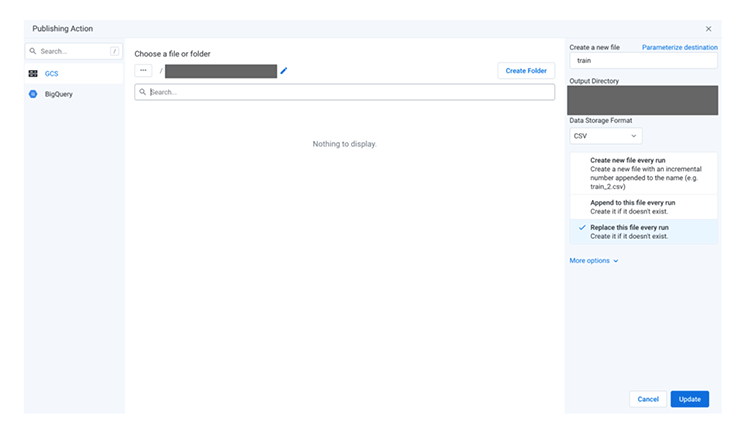750x429 pixels.
Task: Open the GCS connection tab
Action: point(52,73)
